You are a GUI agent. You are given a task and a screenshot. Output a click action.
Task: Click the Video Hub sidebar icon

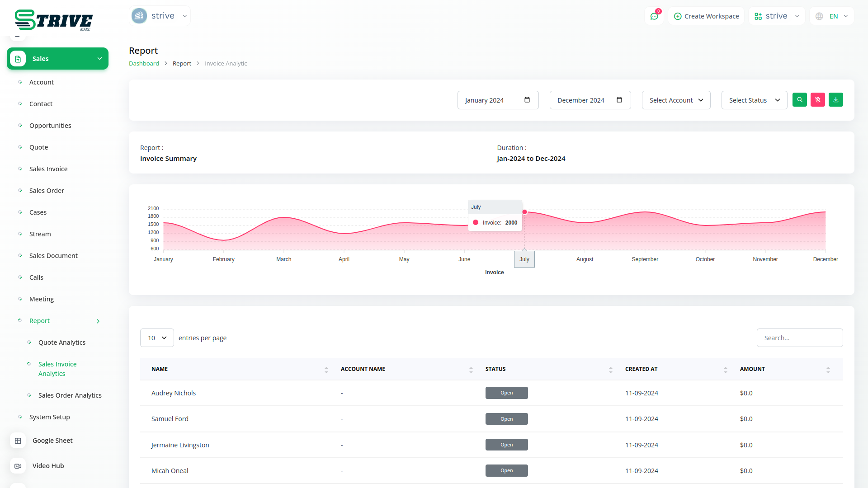pos(18,466)
